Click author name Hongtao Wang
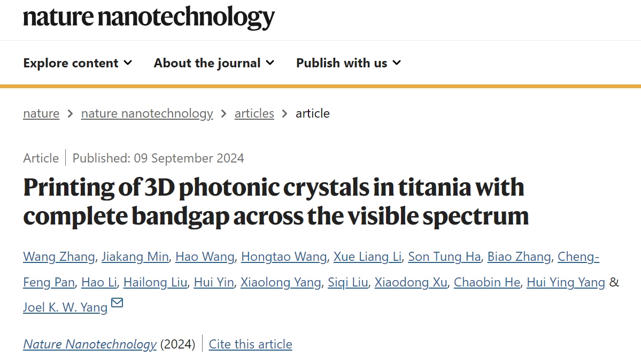 coord(284,257)
